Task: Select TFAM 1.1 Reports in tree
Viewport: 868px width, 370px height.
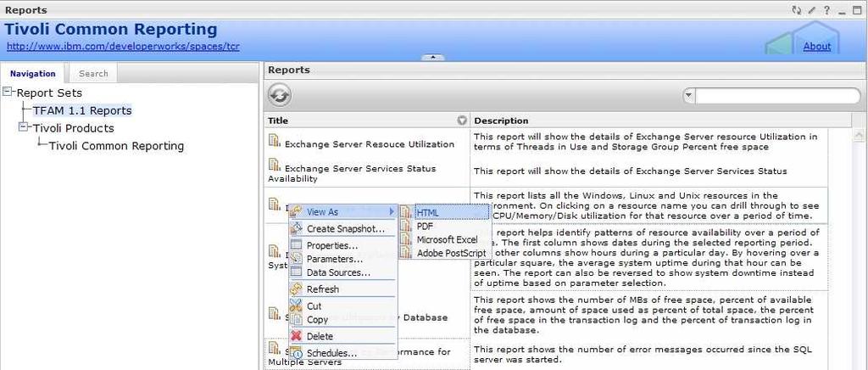Action: click(82, 111)
